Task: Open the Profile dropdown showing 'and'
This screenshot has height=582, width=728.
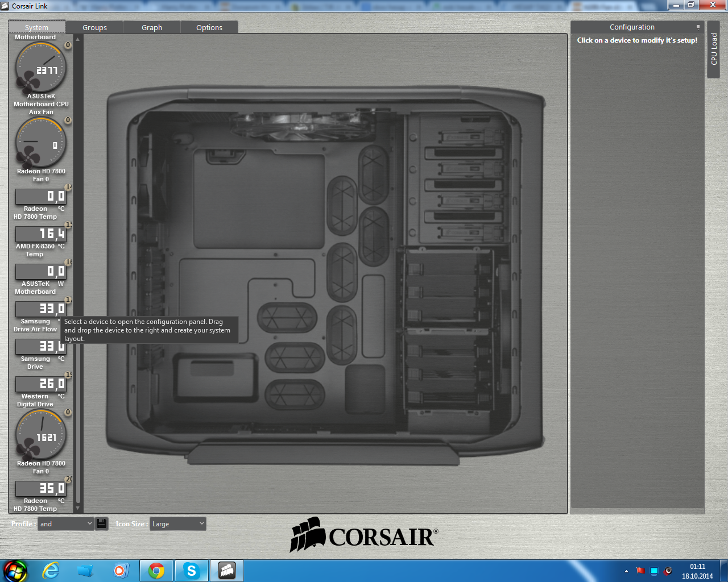Action: tap(65, 524)
